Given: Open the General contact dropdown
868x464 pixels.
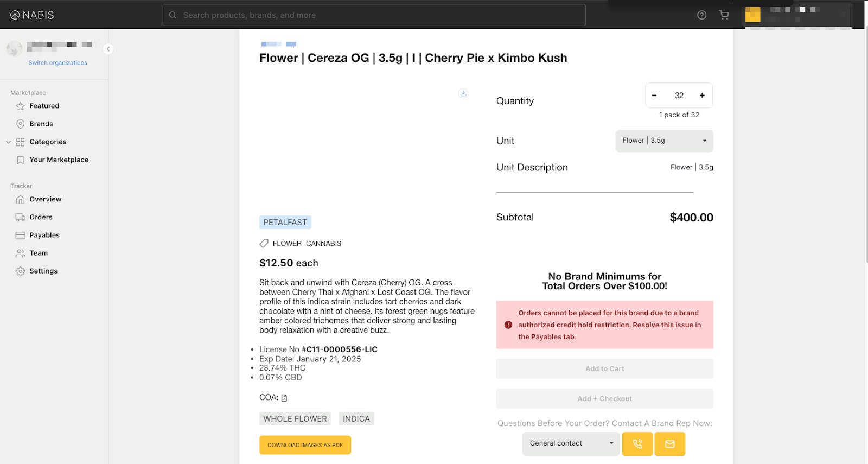Looking at the screenshot, I should pyautogui.click(x=571, y=443).
